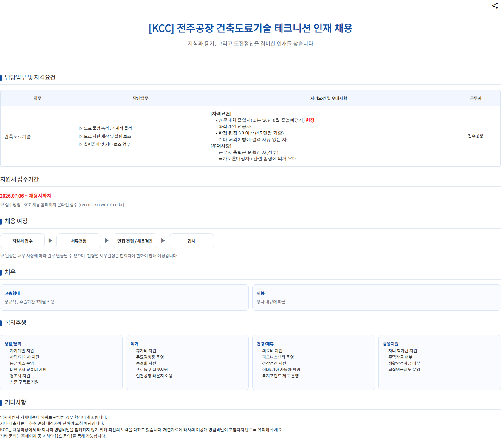Click '프로농구 티켓지원' benefit
This screenshot has width=501, height=448.
[x=152, y=370]
